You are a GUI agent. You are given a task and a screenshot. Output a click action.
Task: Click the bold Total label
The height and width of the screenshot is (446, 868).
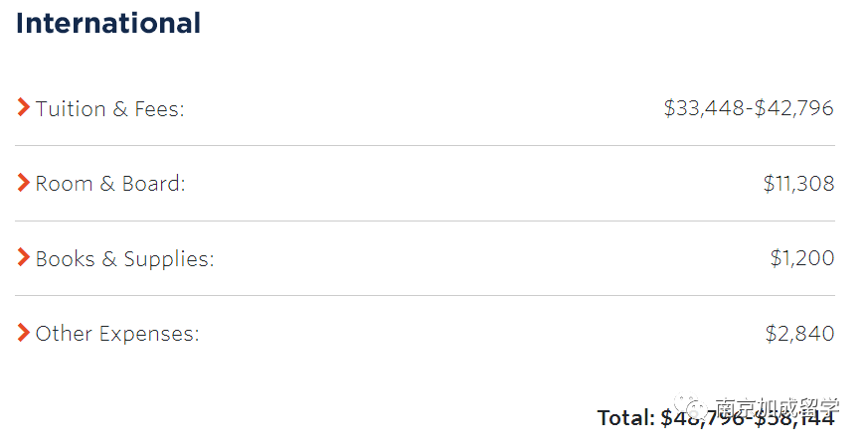point(626,418)
